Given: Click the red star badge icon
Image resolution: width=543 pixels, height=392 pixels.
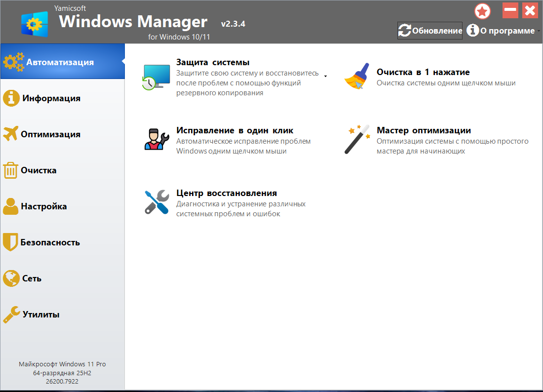Looking at the screenshot, I should pos(482,11).
